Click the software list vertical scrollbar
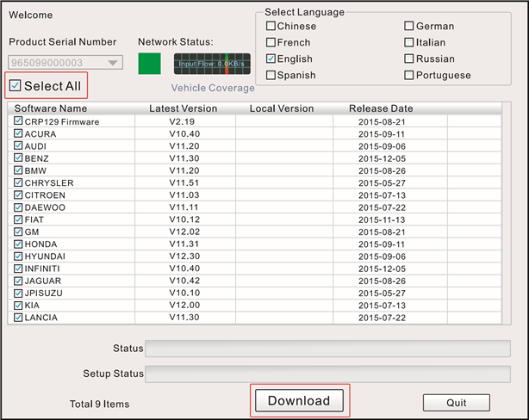This screenshot has height=420, width=529. pos(507,213)
